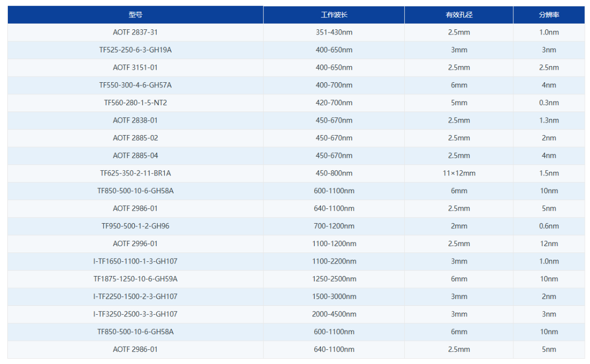Select model TF1875-1250-10-6-GH59A

pos(135,279)
